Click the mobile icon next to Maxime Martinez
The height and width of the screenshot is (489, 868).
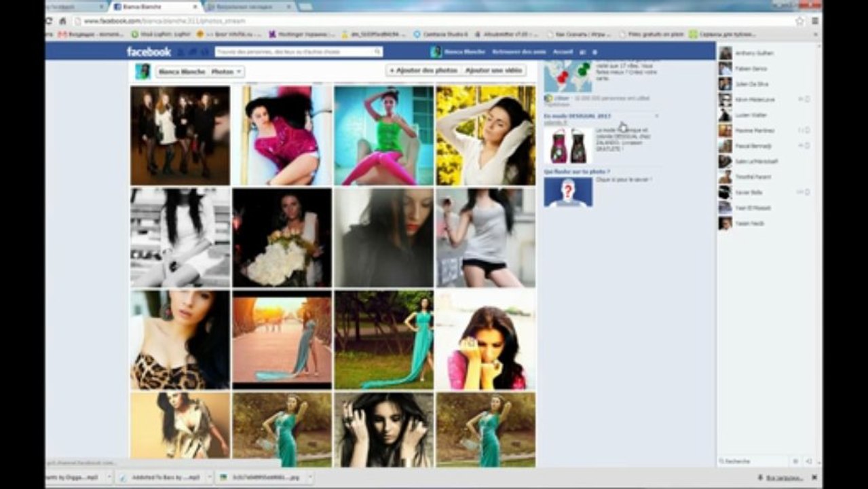pos(807,130)
